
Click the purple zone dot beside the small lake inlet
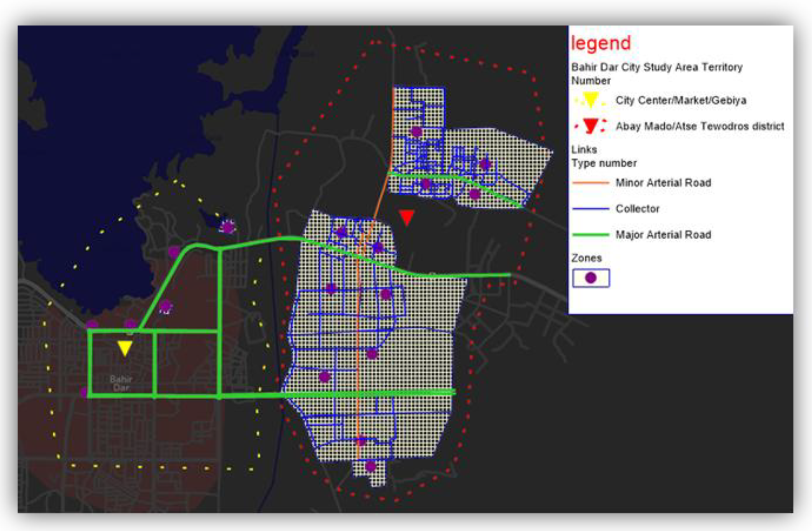point(228,227)
